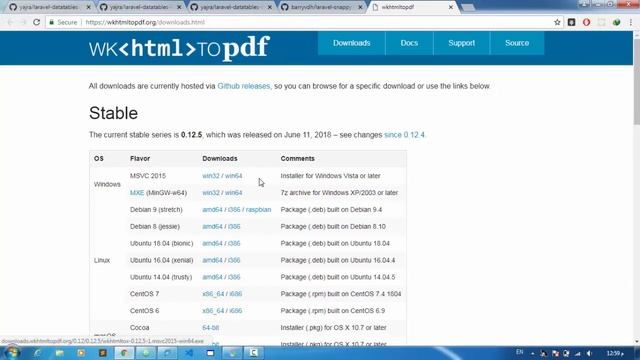Click '7z archive for Windows XP/2003 or later' text
640x360 pixels.
click(339, 193)
